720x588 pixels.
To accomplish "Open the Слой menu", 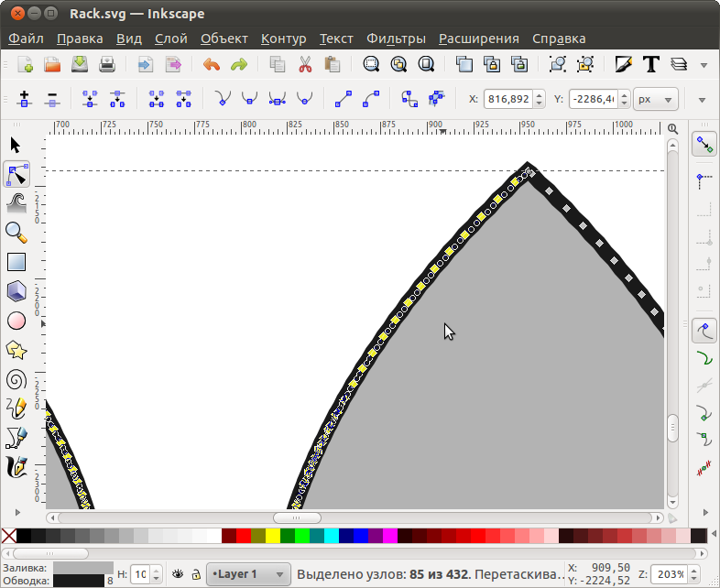I will coord(170,38).
